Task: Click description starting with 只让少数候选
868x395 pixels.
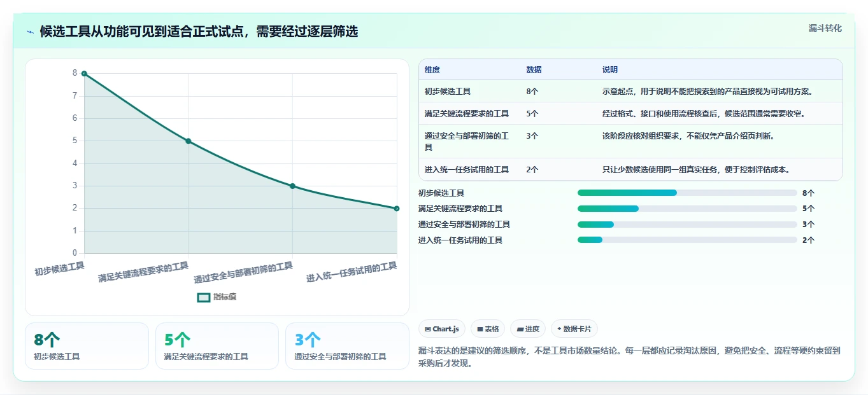Action: [696, 170]
